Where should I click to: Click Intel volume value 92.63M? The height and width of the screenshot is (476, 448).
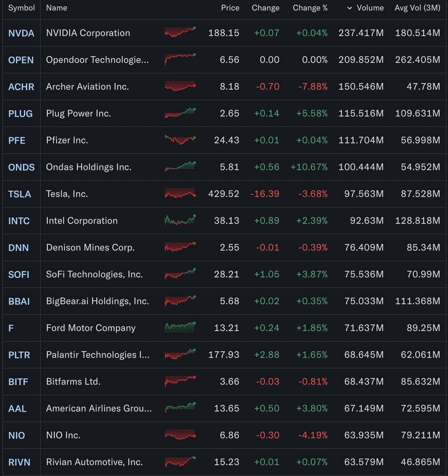pos(367,220)
